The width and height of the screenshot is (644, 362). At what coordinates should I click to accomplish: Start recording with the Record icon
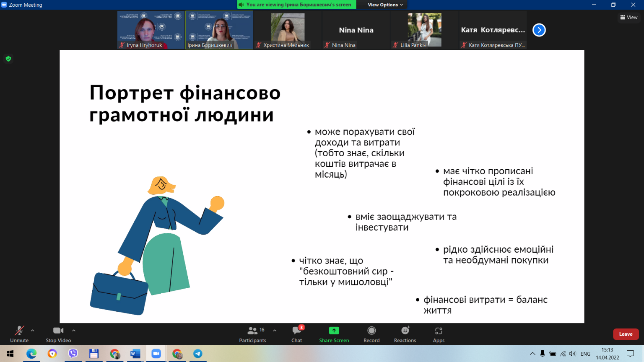click(x=371, y=334)
